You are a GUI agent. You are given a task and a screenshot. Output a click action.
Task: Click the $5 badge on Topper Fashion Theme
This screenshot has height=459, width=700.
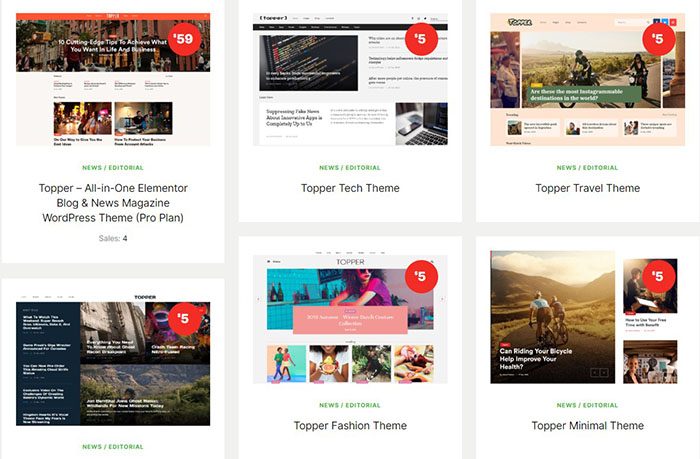click(x=421, y=277)
